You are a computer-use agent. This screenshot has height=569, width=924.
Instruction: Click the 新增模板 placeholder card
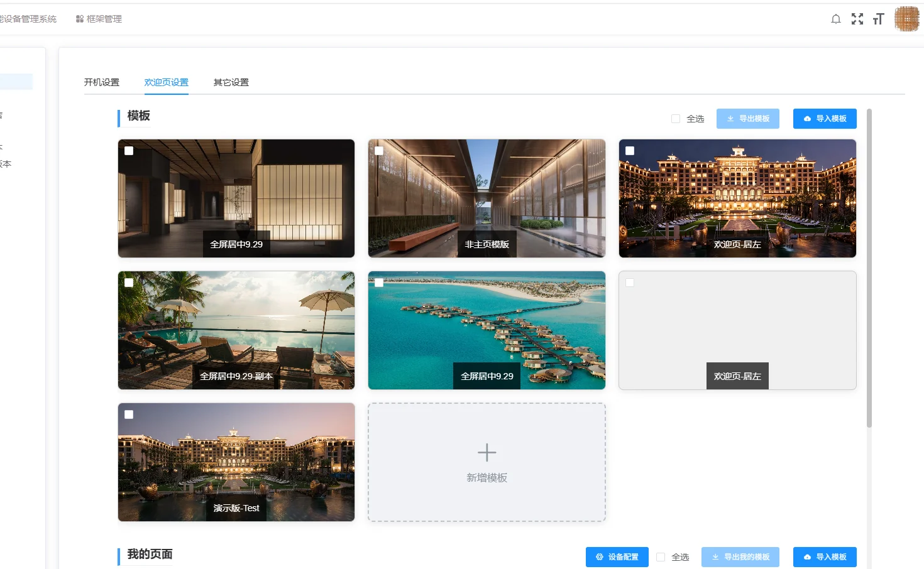[x=487, y=462]
